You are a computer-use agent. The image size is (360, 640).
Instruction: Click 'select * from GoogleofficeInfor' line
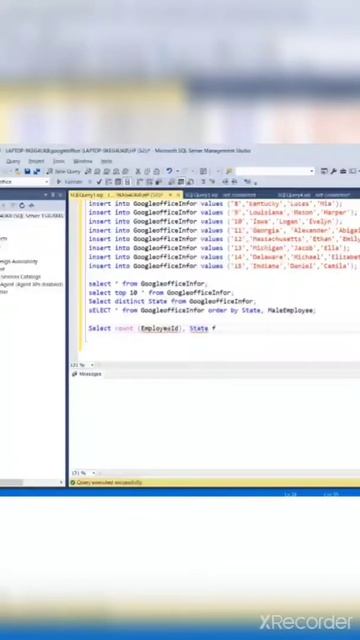(148, 284)
